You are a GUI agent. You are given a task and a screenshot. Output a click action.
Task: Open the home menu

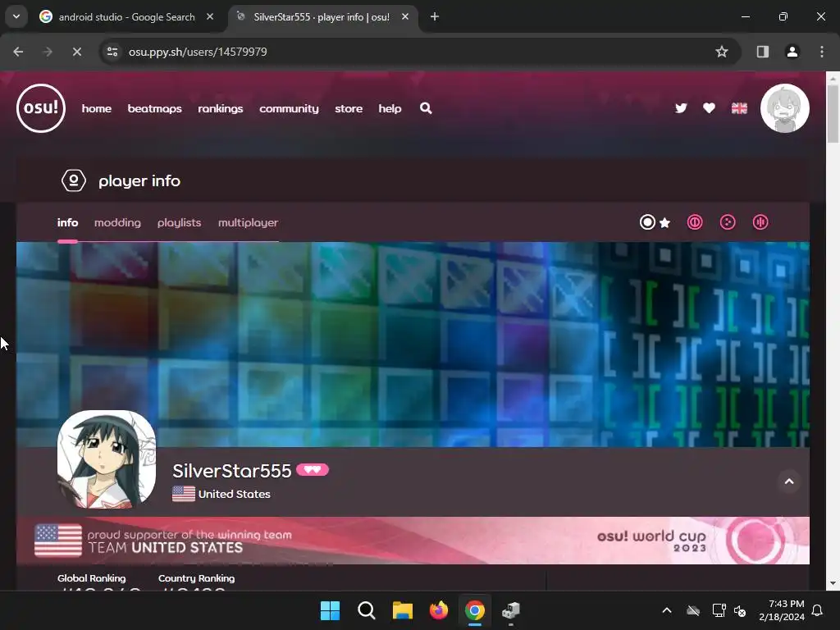97,108
